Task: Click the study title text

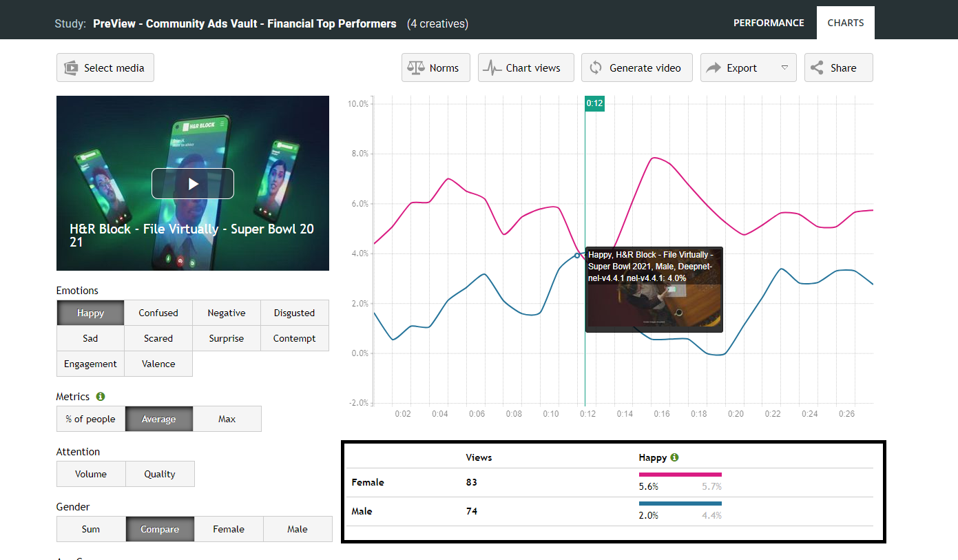Action: [x=244, y=23]
